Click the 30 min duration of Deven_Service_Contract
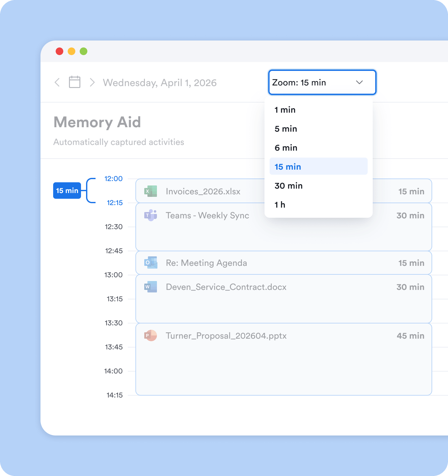This screenshot has height=476, width=448. [410, 287]
